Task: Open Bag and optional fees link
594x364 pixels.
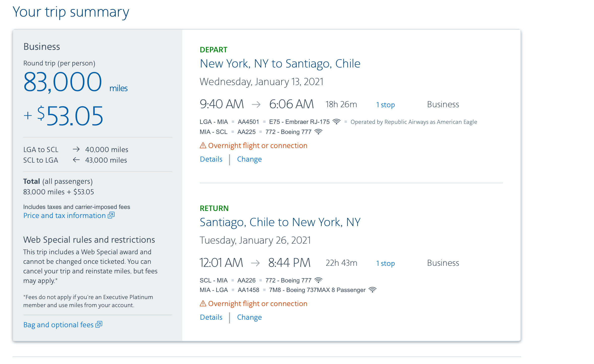Action: click(58, 325)
